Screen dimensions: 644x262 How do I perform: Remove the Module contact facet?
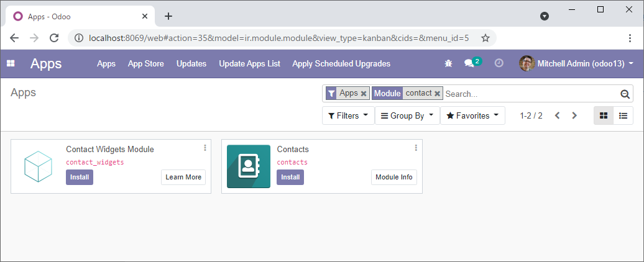pyautogui.click(x=438, y=94)
